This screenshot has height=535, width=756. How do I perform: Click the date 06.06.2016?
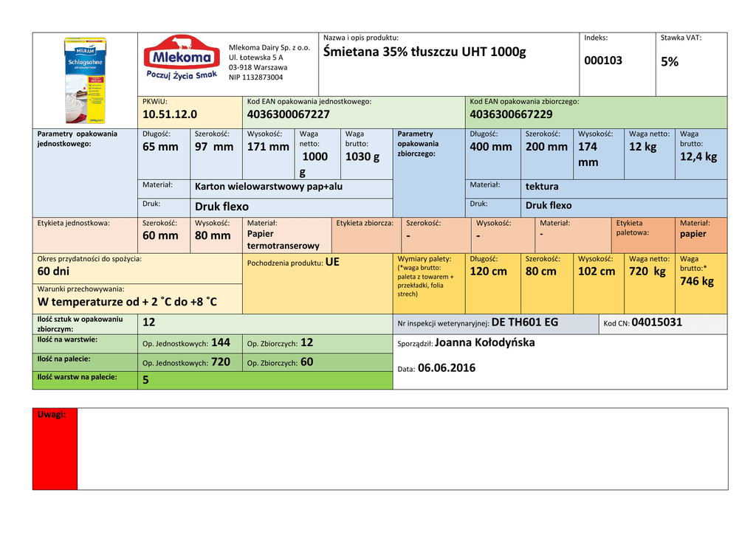(x=447, y=368)
